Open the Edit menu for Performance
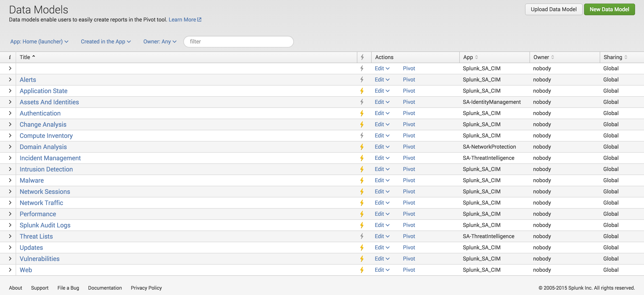 pos(382,214)
